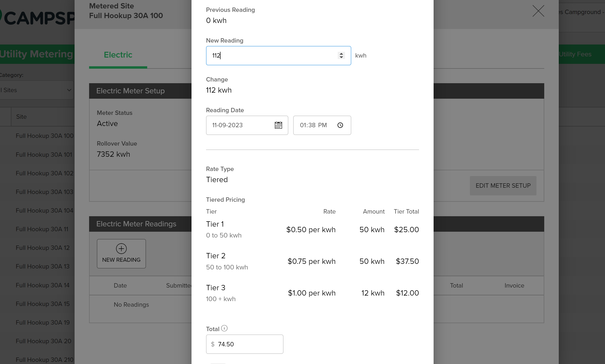Screen dimensions: 605x364
Task: Decrement the New Reading value with the down arrow
Action: click(341, 57)
